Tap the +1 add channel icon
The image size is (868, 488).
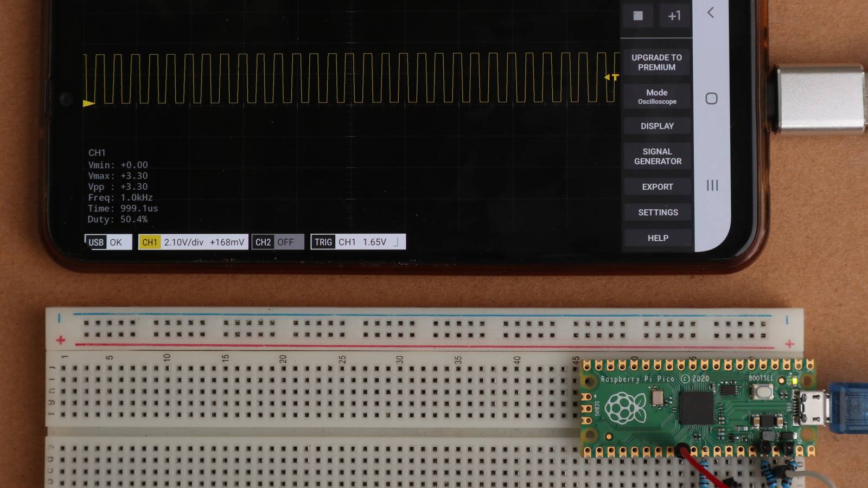pos(674,16)
